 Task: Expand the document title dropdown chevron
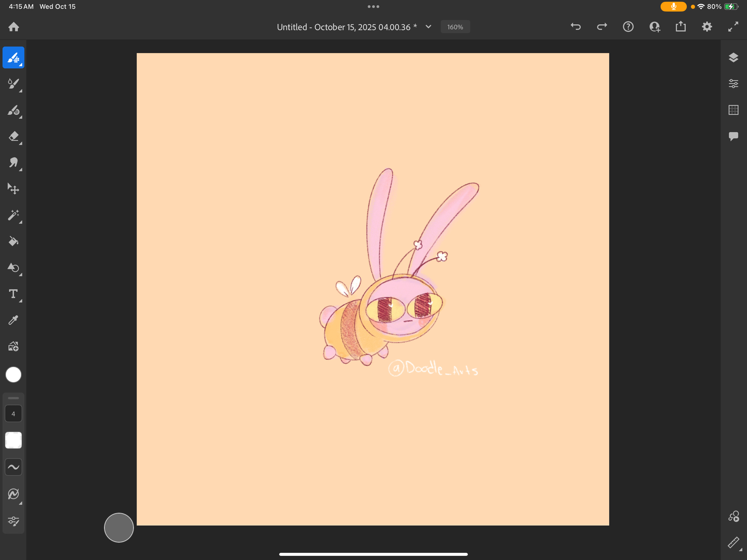click(428, 27)
